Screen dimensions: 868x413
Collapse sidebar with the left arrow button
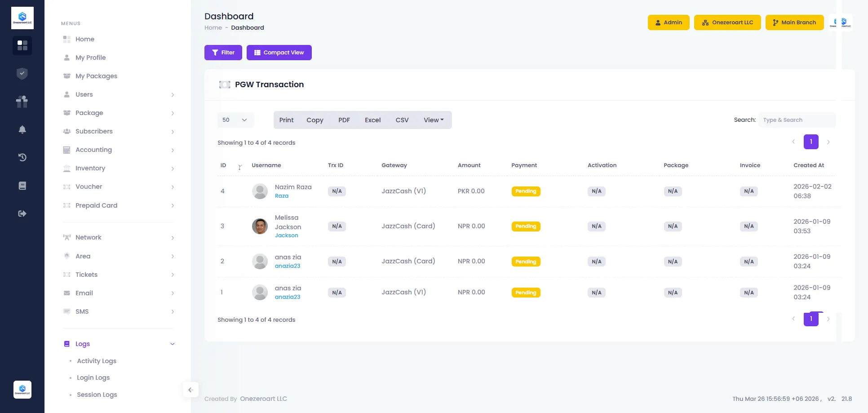pyautogui.click(x=190, y=390)
